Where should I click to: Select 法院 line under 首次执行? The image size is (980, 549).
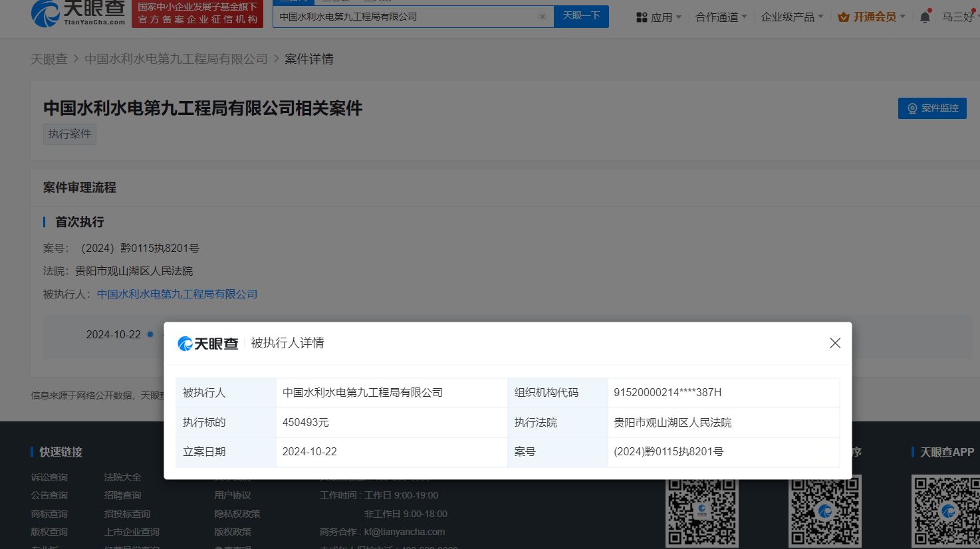(x=118, y=271)
